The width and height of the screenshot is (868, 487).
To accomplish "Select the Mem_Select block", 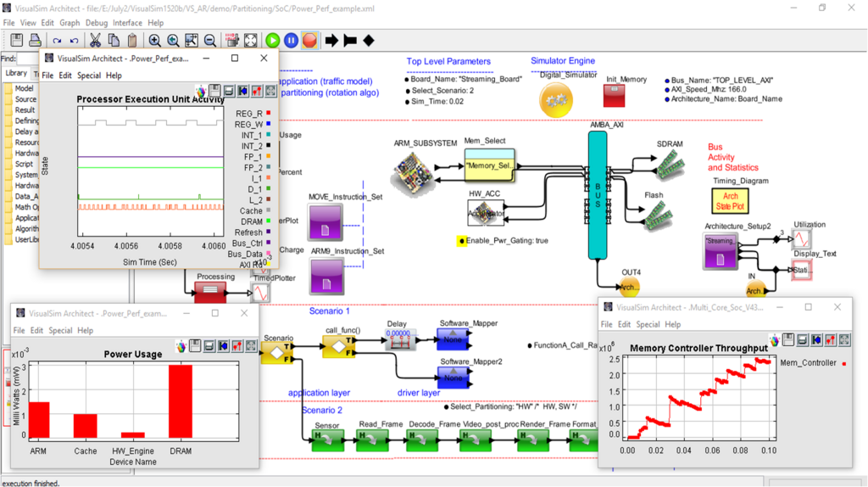I will coord(489,165).
